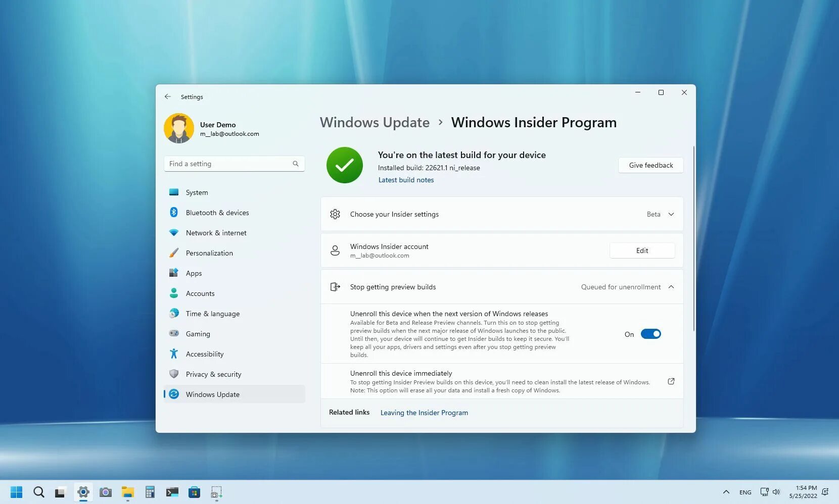Click the Give feedback button
Screen dimensions: 839x504
coord(651,165)
